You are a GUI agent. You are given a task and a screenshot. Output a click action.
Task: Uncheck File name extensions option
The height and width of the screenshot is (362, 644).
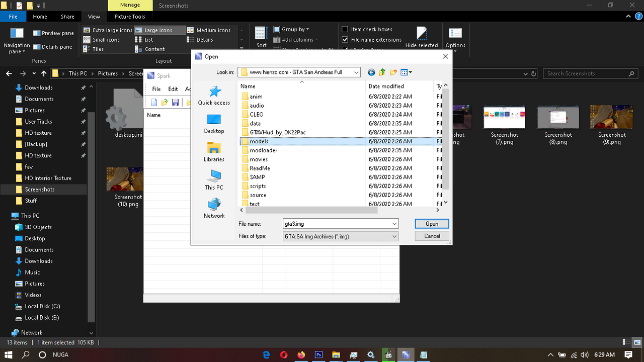tap(345, 40)
